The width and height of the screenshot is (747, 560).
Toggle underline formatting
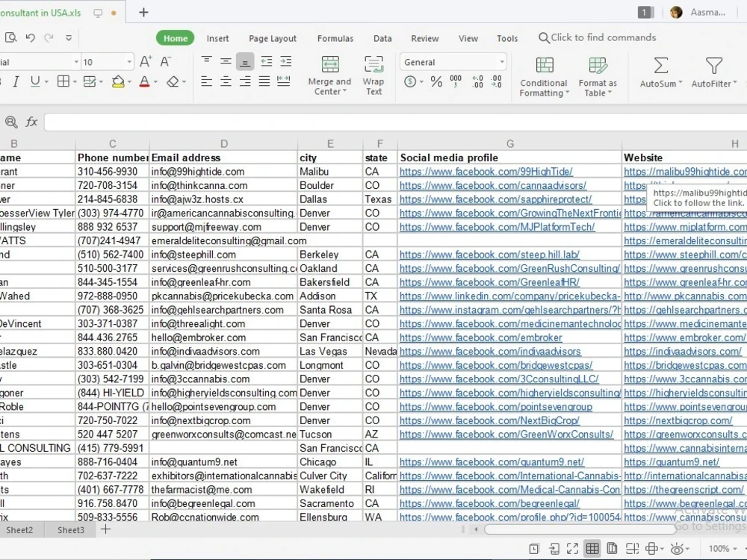coord(35,81)
